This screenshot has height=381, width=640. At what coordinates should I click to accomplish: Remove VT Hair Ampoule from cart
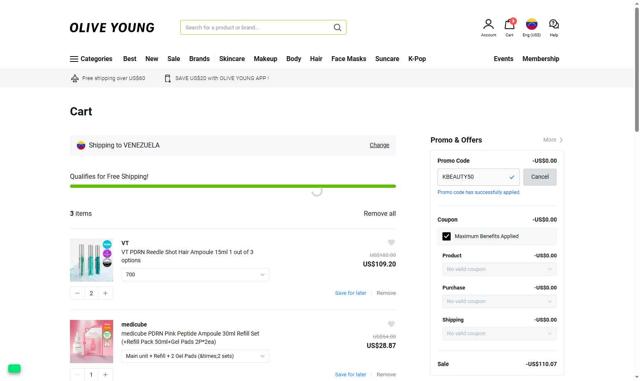pos(386,293)
